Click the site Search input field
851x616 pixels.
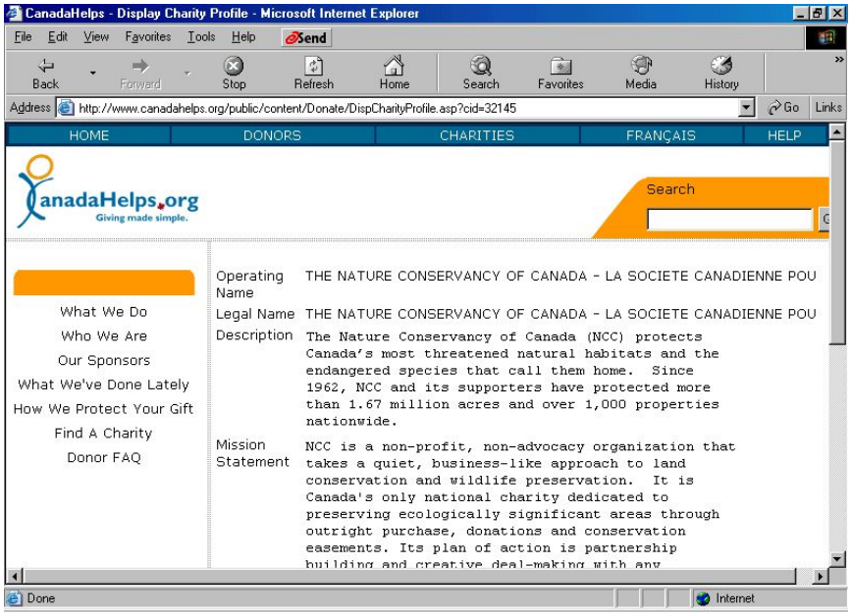point(729,220)
